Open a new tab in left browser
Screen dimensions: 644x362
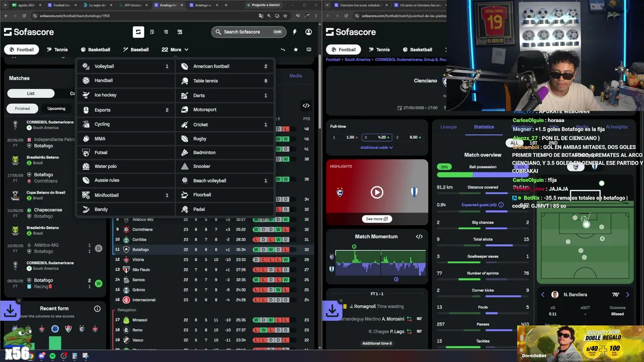pos(226,5)
